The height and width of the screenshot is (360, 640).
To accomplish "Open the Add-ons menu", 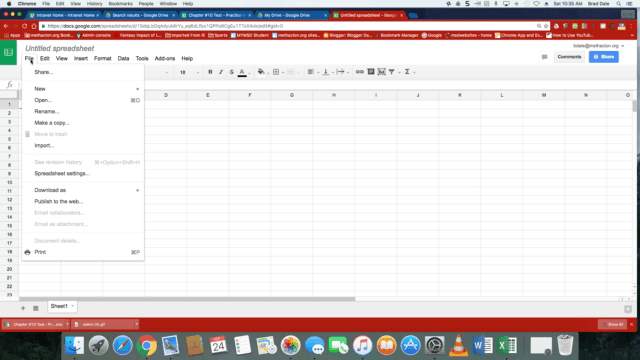I will pos(165,58).
